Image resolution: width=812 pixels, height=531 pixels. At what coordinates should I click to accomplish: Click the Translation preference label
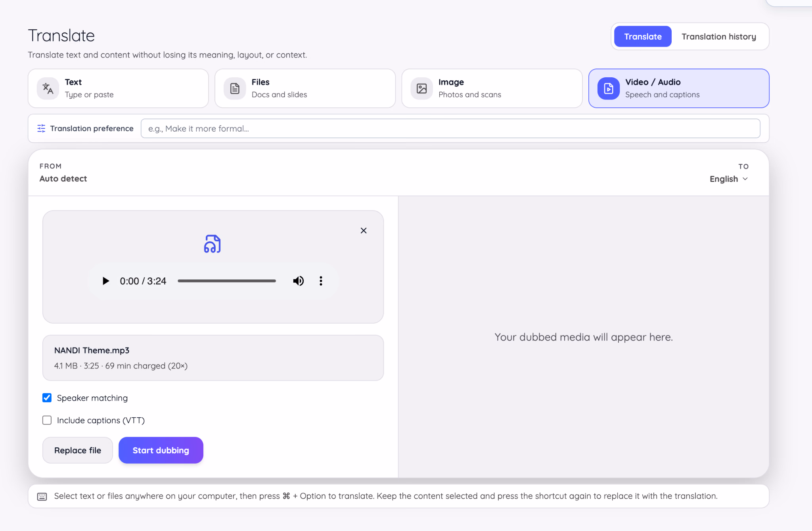click(92, 128)
